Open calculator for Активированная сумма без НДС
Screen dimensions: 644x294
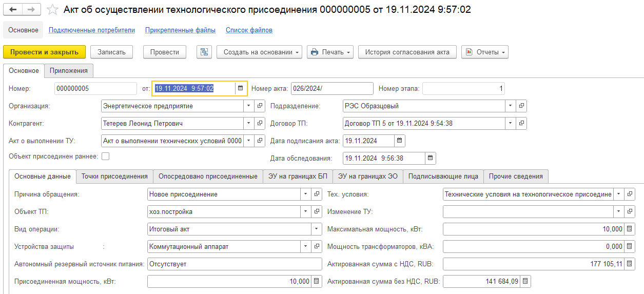click(x=525, y=281)
